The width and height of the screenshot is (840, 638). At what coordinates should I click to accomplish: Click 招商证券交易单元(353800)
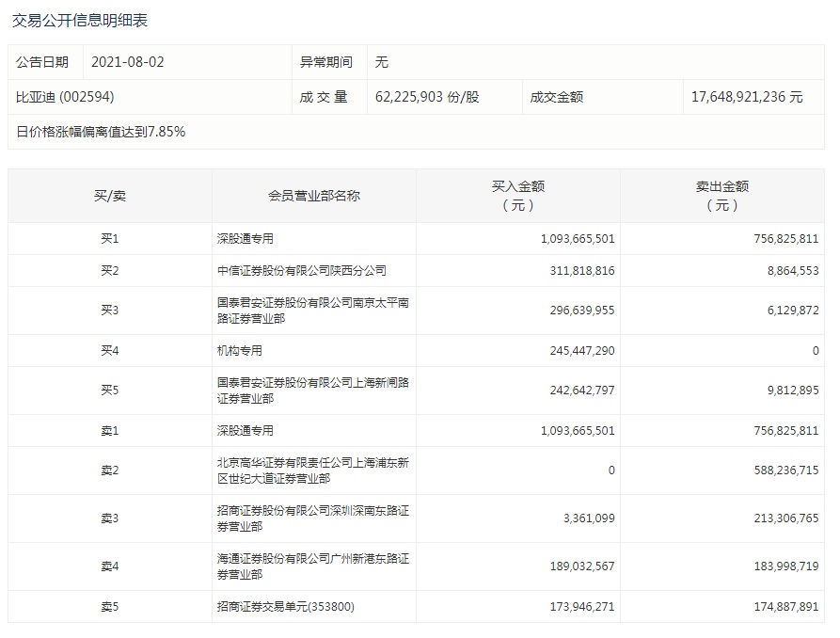coord(286,606)
